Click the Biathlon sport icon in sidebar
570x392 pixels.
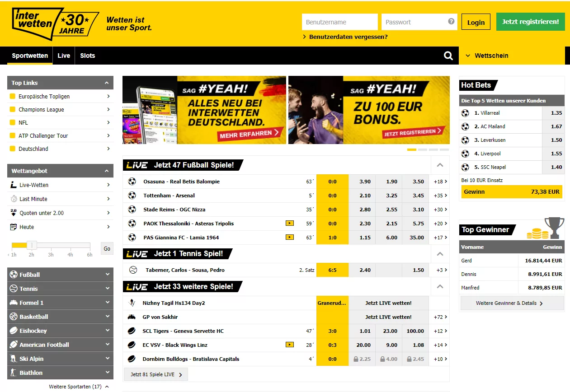pyautogui.click(x=13, y=373)
